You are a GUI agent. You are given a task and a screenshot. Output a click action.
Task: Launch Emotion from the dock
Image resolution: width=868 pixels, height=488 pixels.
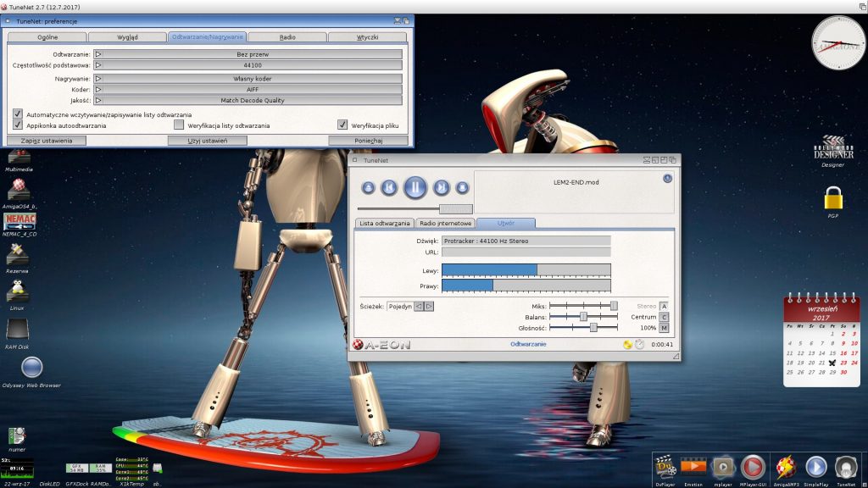pyautogui.click(x=693, y=468)
